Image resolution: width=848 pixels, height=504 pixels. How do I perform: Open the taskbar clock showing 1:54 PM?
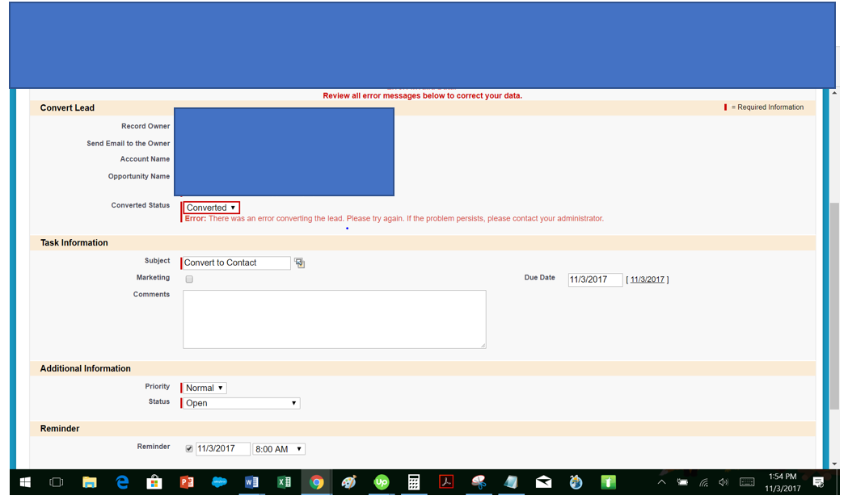pyautogui.click(x=783, y=482)
